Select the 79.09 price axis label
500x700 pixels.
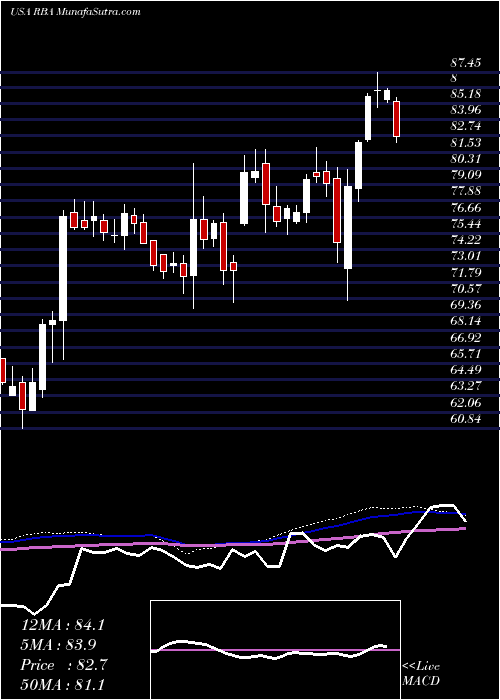point(466,175)
